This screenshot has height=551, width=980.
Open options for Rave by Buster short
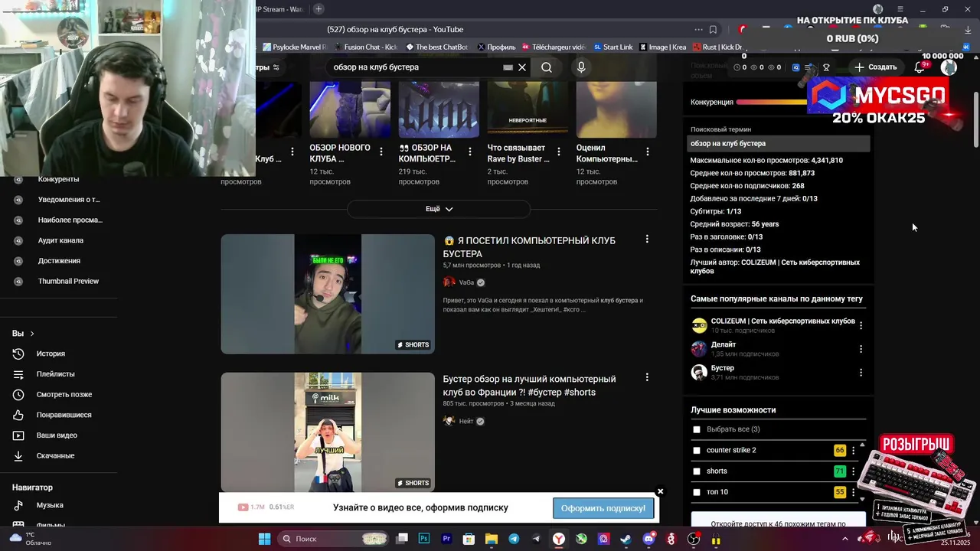tap(559, 152)
